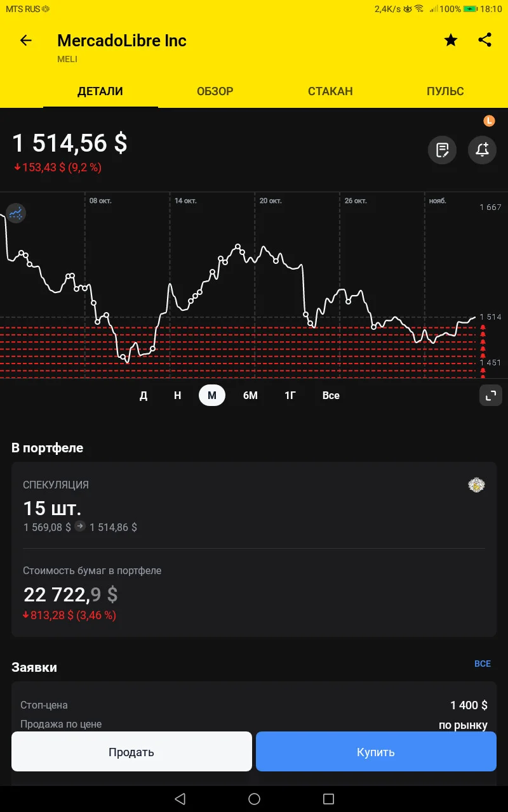Share MercadoLibre via share icon
Viewport: 508px width, 812px height.
click(x=485, y=40)
